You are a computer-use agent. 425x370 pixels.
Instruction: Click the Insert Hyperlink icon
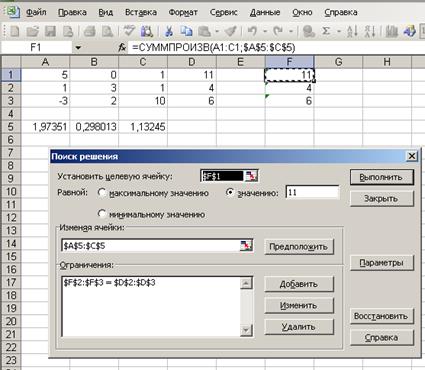point(309,32)
